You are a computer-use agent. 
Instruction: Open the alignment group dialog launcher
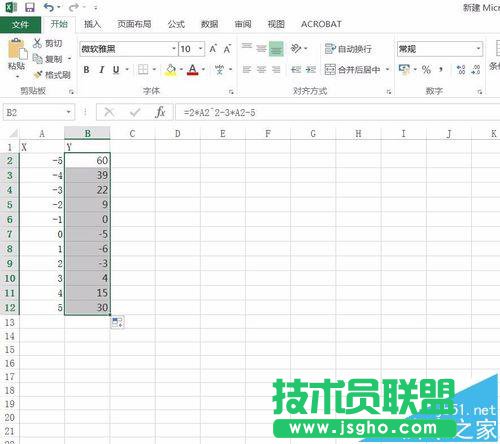pos(389,92)
